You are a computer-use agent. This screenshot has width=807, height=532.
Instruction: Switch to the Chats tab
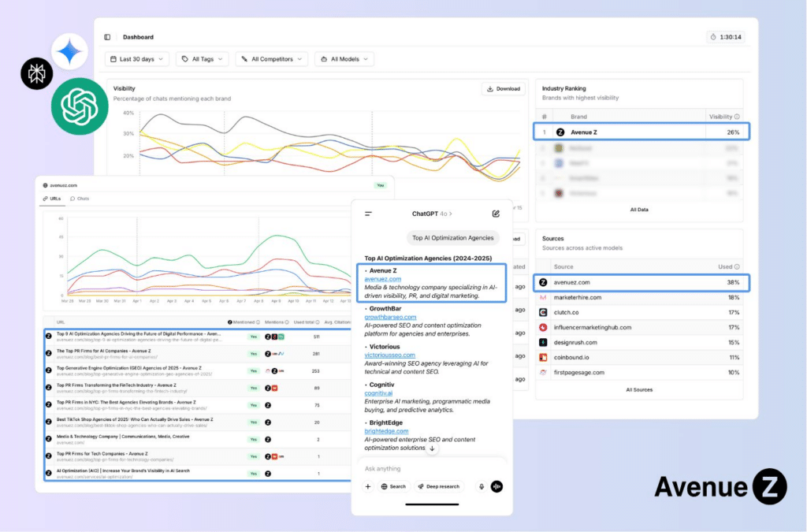point(80,199)
